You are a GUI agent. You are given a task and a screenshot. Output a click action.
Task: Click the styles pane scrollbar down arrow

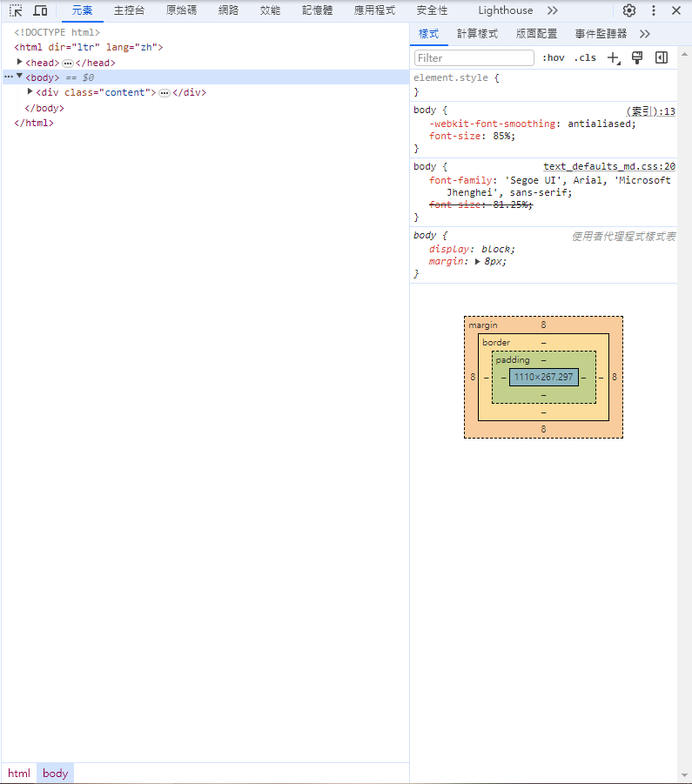tap(684, 775)
